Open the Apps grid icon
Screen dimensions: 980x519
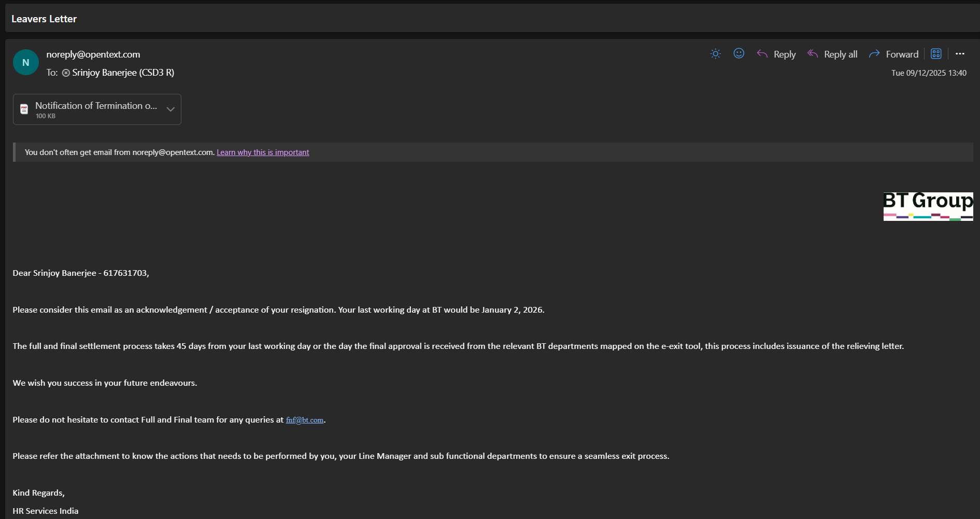[936, 54]
